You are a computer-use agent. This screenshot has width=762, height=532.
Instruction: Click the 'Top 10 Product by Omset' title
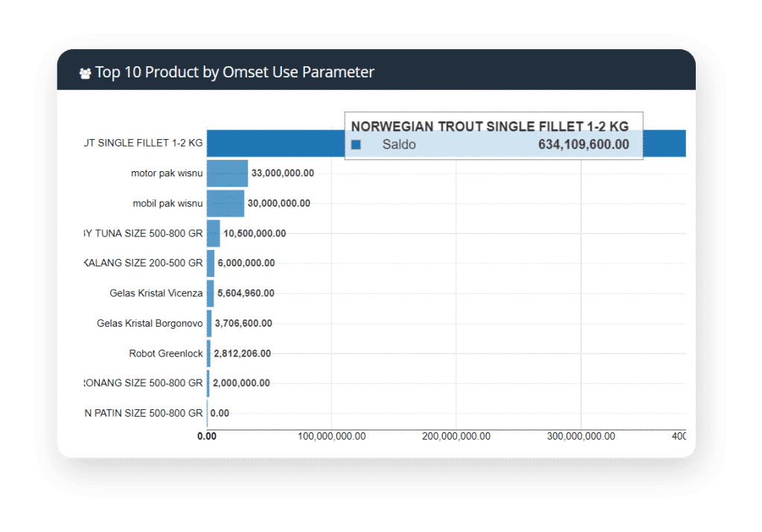pos(234,72)
